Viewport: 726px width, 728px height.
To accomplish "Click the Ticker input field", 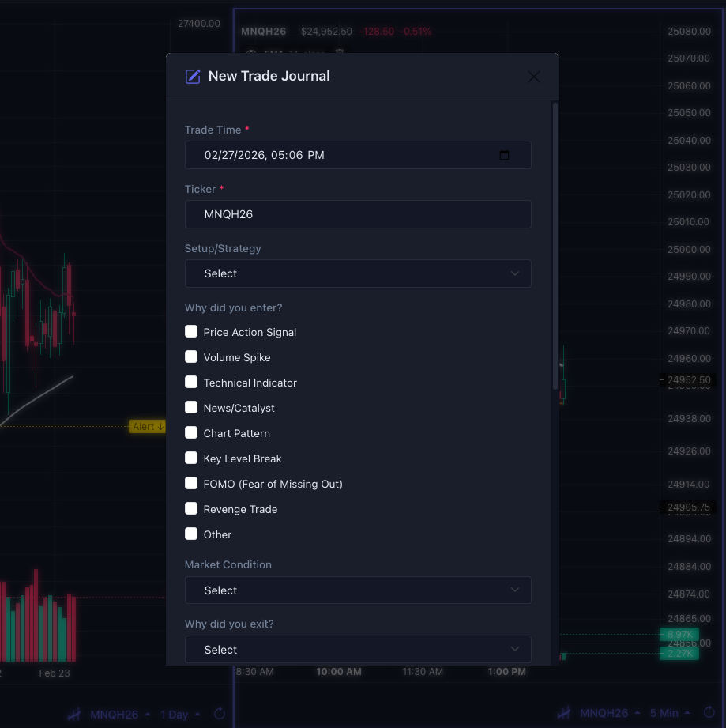I will (x=358, y=214).
